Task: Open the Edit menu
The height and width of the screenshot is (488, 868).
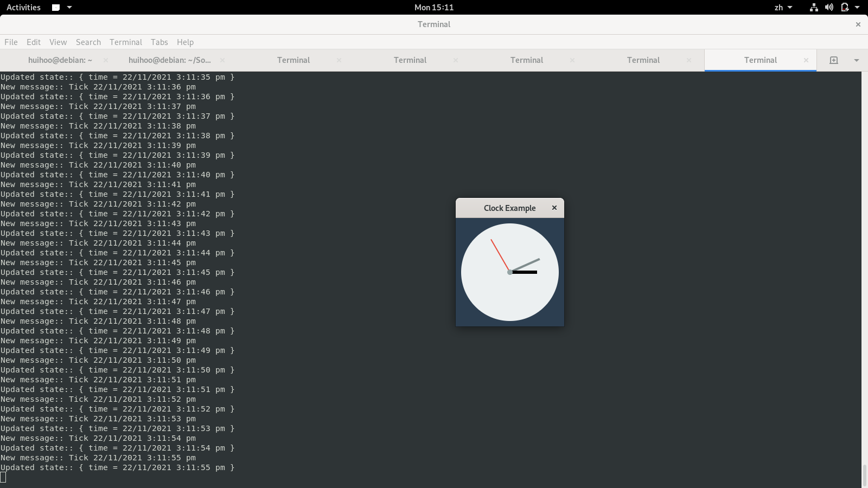Action: (34, 42)
